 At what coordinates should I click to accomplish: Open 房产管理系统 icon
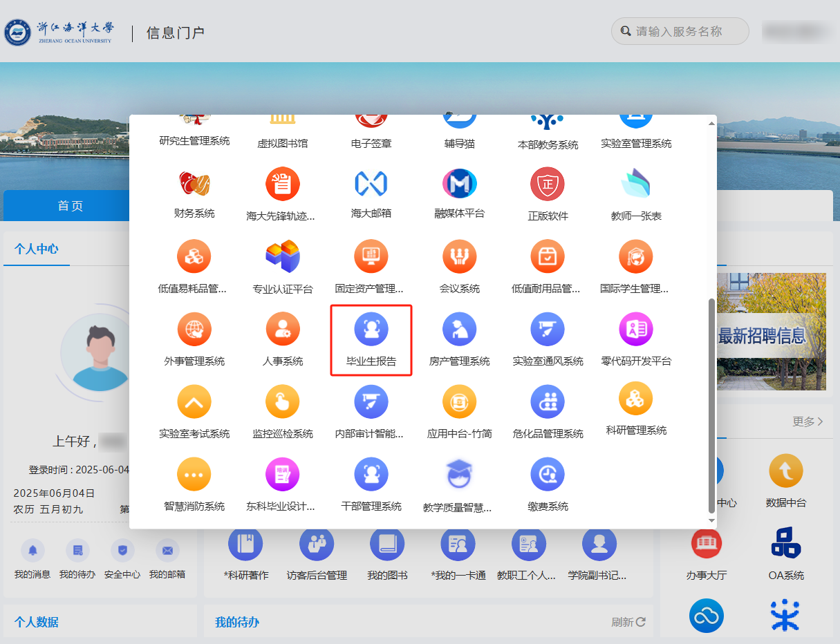pos(460,330)
